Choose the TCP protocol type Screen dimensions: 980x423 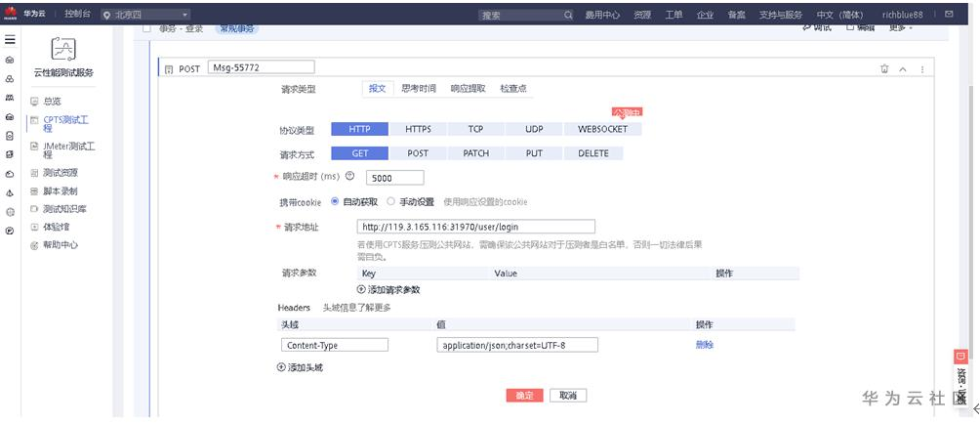click(475, 129)
